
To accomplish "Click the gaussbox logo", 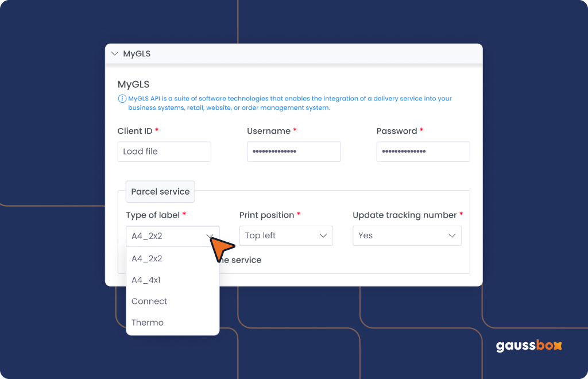I will pos(529,345).
